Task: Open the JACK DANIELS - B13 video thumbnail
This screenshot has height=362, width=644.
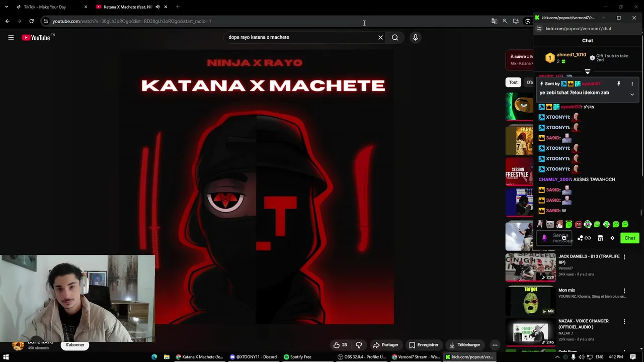Action: click(530, 267)
